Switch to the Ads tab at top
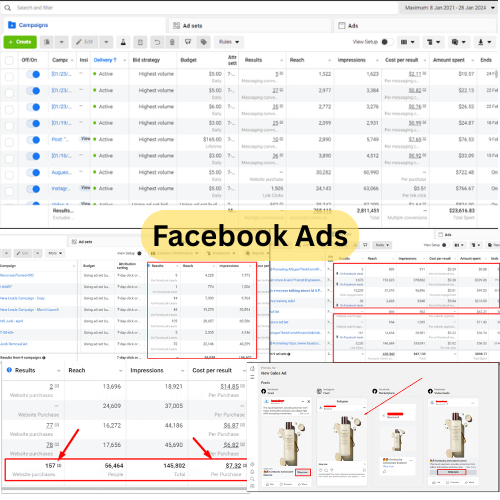 415,26
